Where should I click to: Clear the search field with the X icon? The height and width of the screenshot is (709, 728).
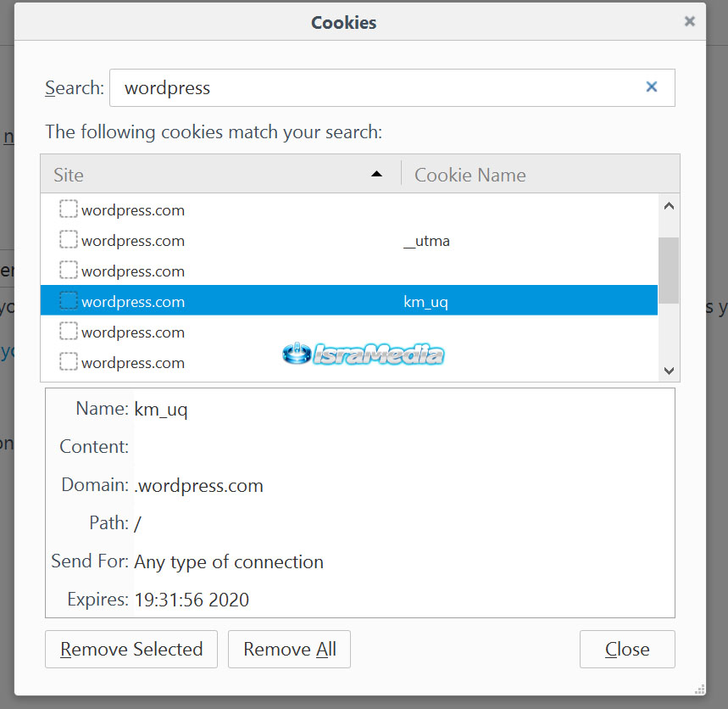tap(652, 87)
